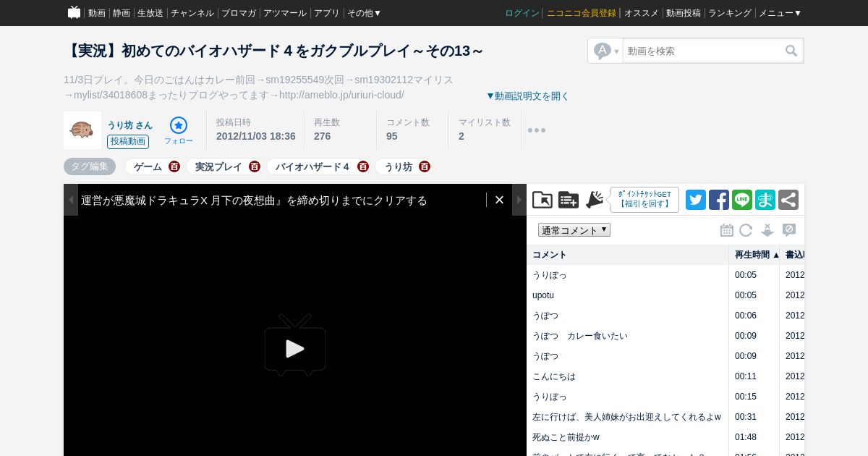Viewport: 868px width, 456px height.
Task: Add to watch-later list icon
Action: pyautogui.click(x=569, y=200)
